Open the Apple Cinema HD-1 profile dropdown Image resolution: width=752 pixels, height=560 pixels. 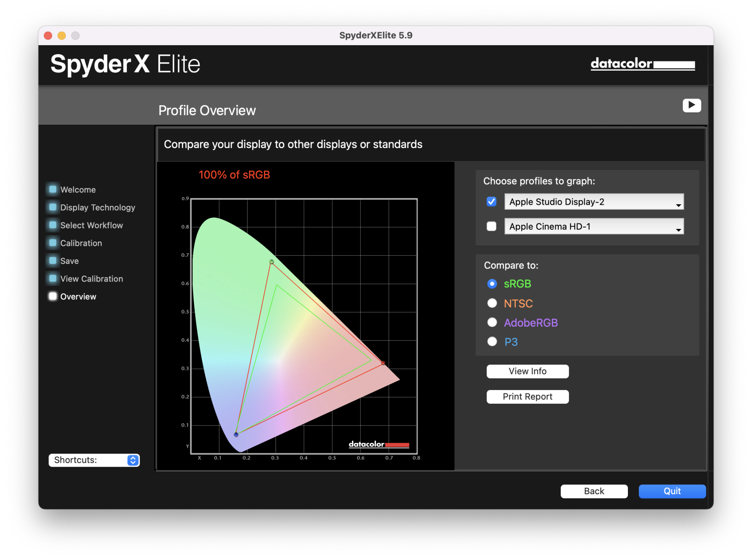tap(594, 226)
